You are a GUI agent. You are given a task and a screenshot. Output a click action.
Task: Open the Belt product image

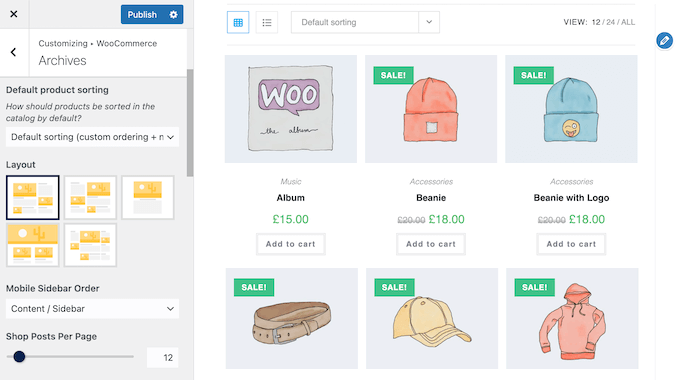(x=292, y=318)
